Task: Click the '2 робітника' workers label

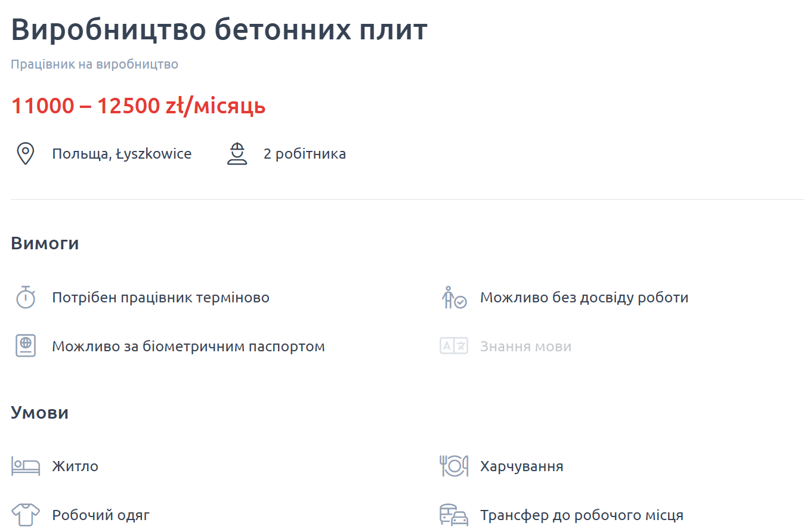Action: pyautogui.click(x=305, y=153)
